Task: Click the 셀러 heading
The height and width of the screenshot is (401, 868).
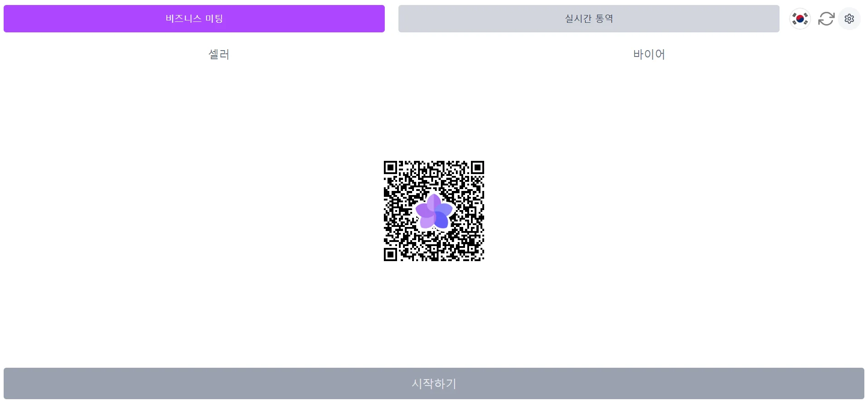Action: [x=219, y=54]
